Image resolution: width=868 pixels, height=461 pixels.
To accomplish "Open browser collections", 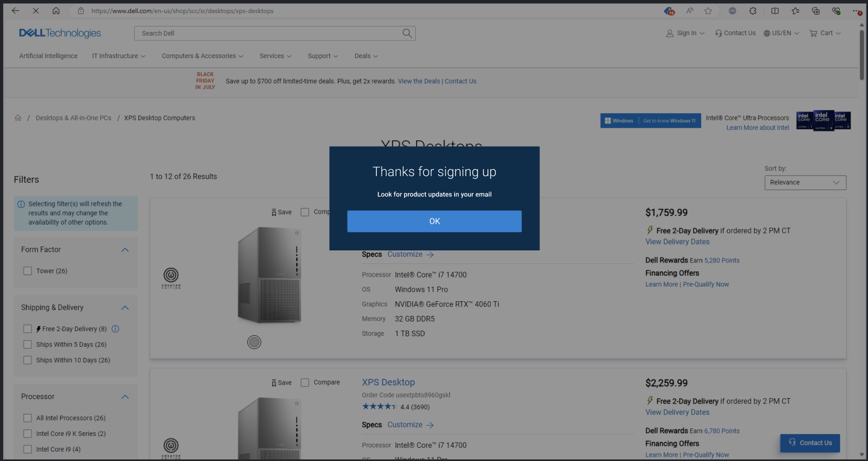I will 816,10.
